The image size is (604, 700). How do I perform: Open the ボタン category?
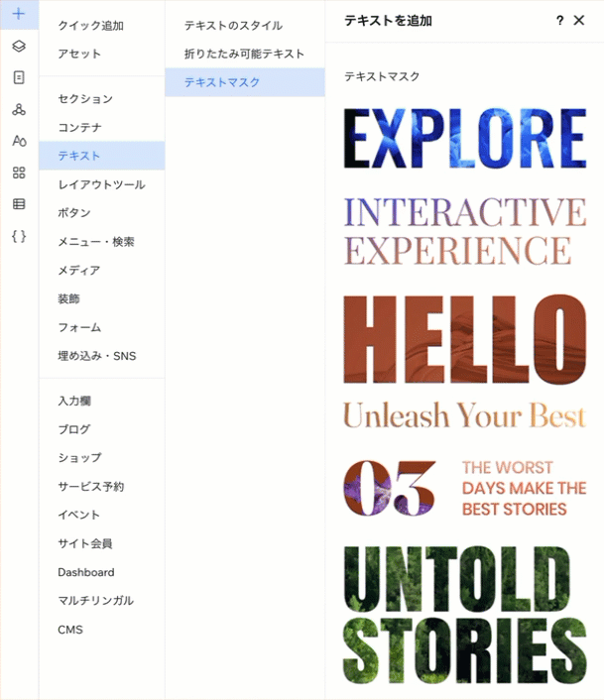pos(74,212)
